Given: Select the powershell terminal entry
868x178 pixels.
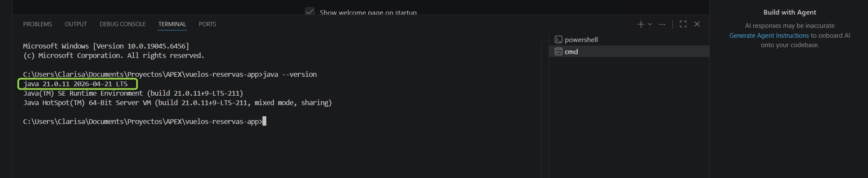Looking at the screenshot, I should tap(629, 39).
